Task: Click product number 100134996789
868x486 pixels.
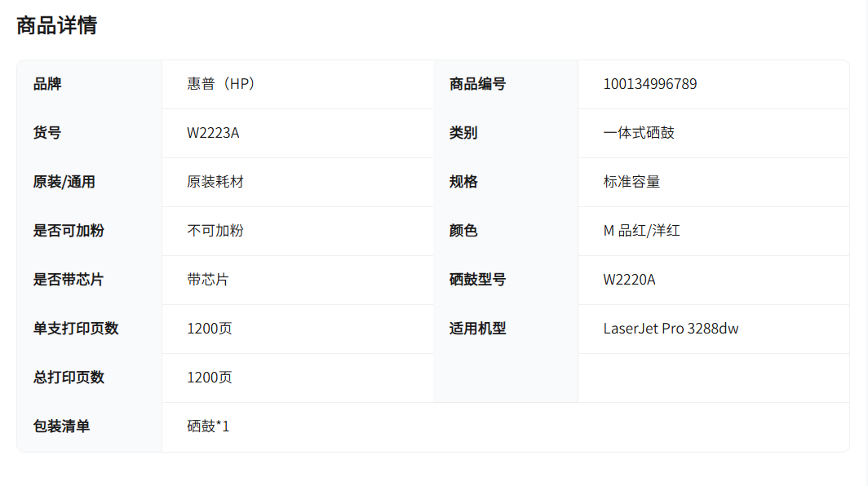Action: [x=650, y=84]
